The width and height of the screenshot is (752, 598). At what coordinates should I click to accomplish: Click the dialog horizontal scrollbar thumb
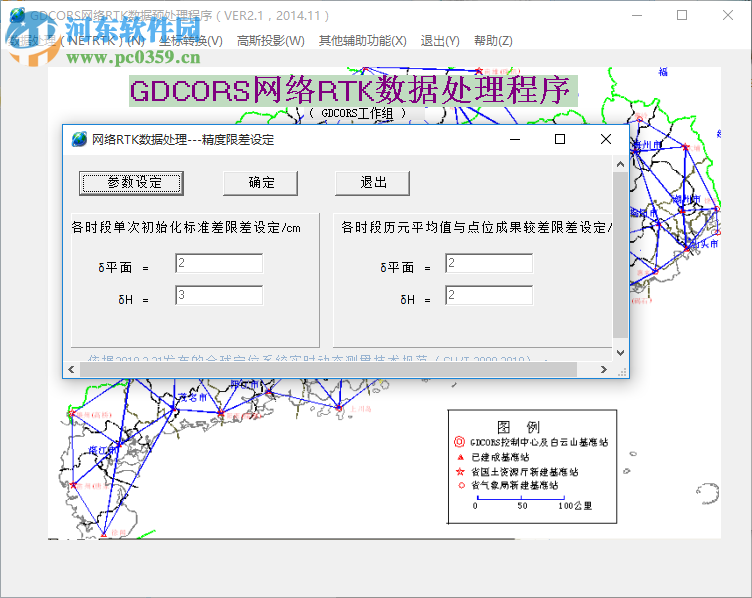(329, 369)
